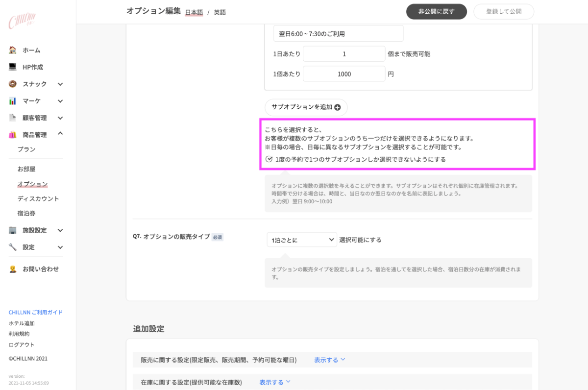Click the CHILLNN logo
588x390 pixels.
(22, 21)
